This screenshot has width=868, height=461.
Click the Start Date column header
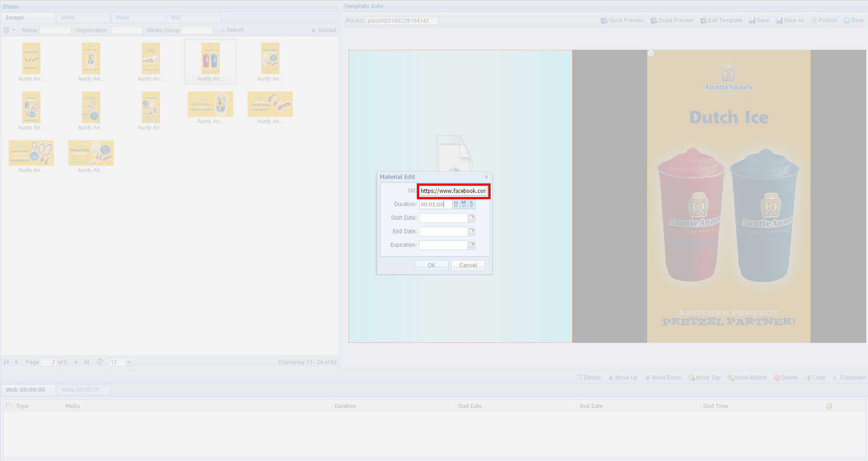click(x=516, y=406)
